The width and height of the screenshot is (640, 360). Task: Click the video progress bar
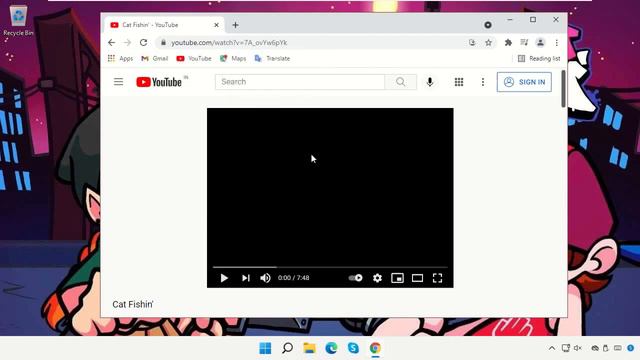coord(330,267)
